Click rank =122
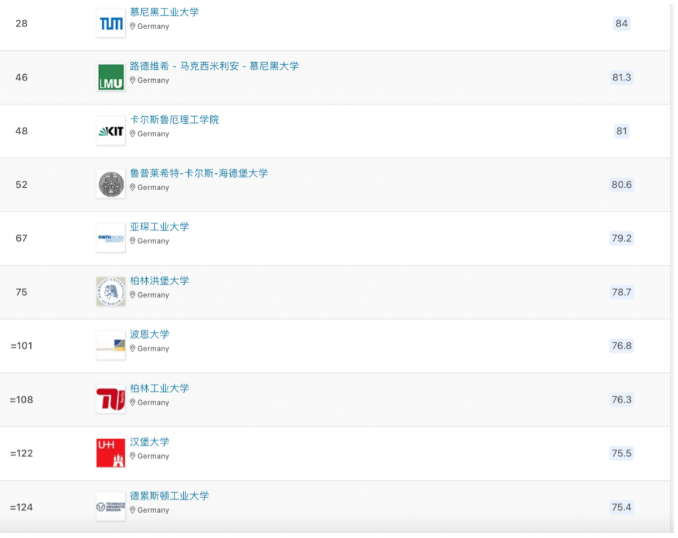 click(22, 454)
